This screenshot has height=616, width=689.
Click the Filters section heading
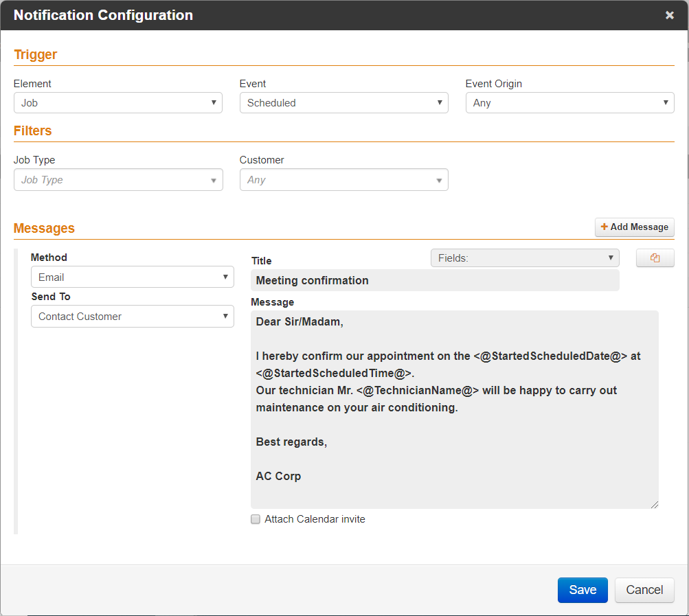coord(32,131)
